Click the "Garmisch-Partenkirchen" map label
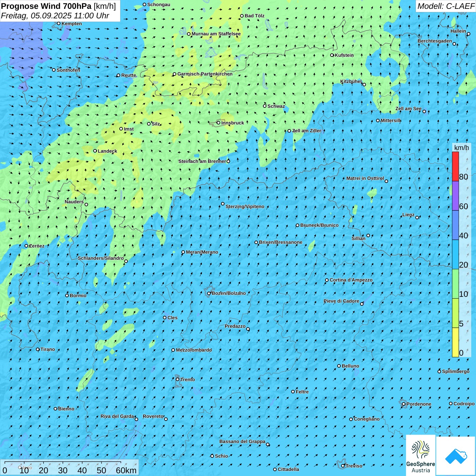The image size is (476, 476). click(x=205, y=74)
